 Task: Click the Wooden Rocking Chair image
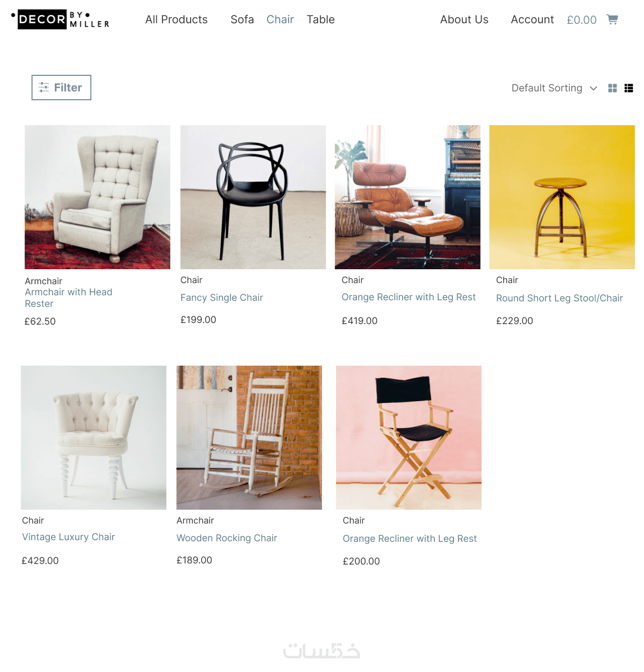coord(249,438)
